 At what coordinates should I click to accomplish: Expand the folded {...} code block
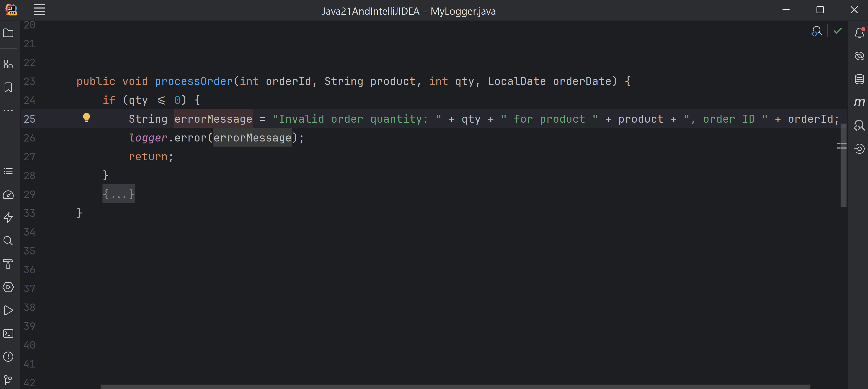[x=119, y=194]
